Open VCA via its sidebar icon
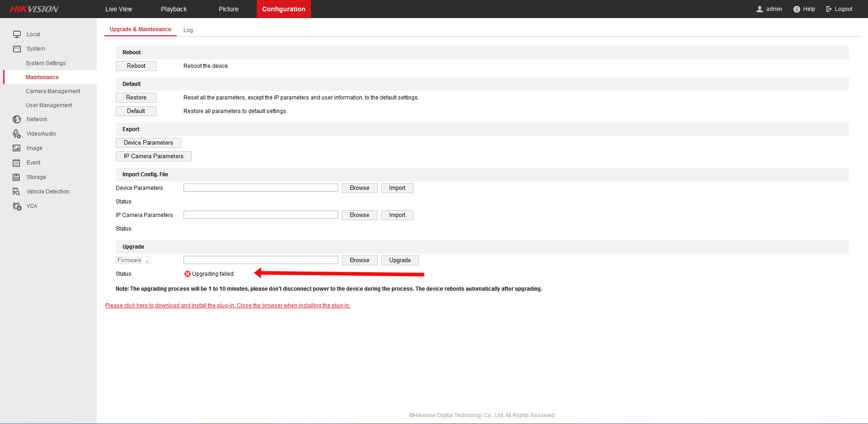Viewport: 868px width, 424px height. pos(17,206)
